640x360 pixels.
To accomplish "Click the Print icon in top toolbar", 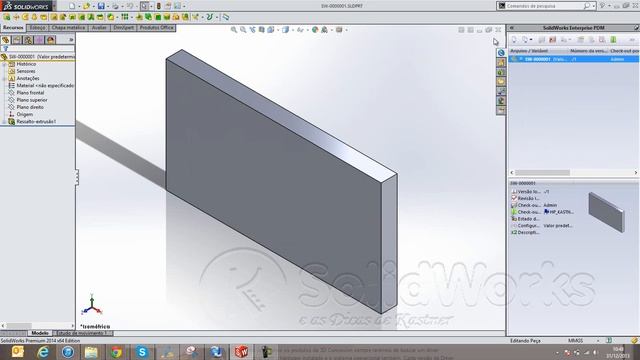I will 115,6.
